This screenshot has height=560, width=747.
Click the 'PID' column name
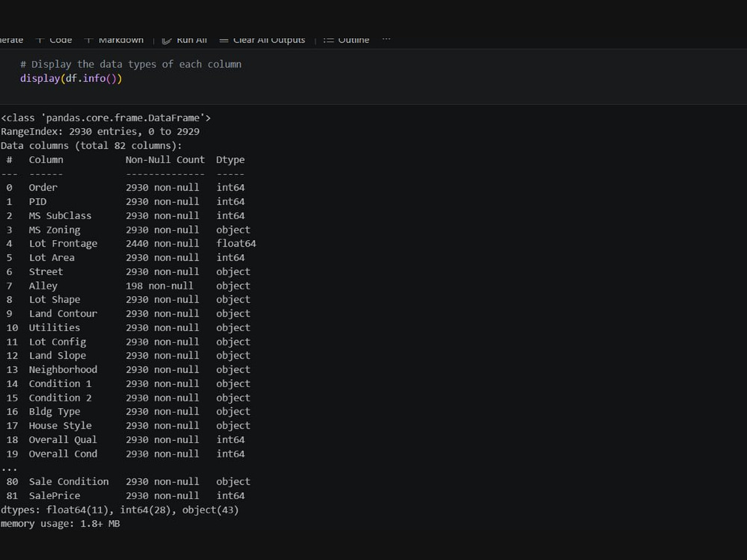click(x=37, y=202)
